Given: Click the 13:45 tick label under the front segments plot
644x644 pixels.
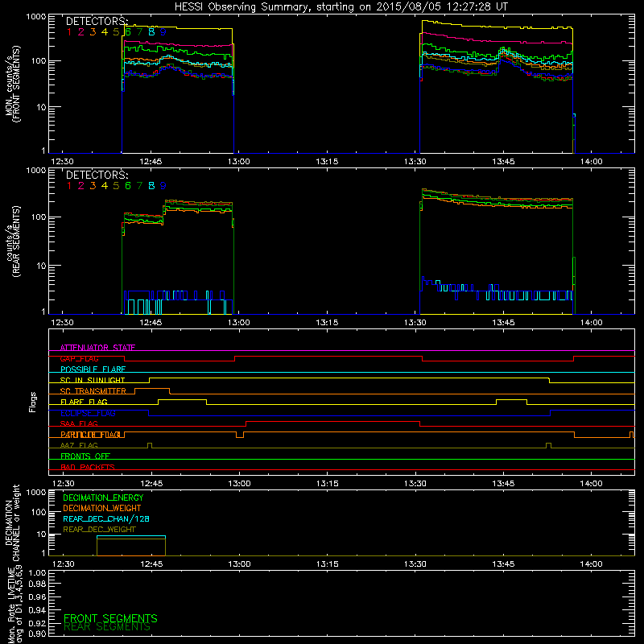Looking at the screenshot, I should pos(503,162).
